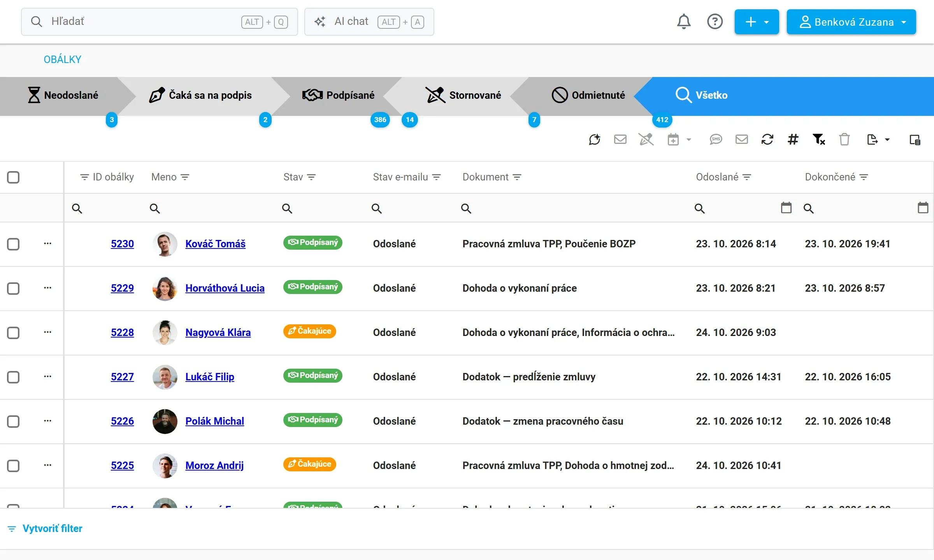The width and height of the screenshot is (934, 560).
Task: Check the box for Moroz Andrij row
Action: (13, 466)
